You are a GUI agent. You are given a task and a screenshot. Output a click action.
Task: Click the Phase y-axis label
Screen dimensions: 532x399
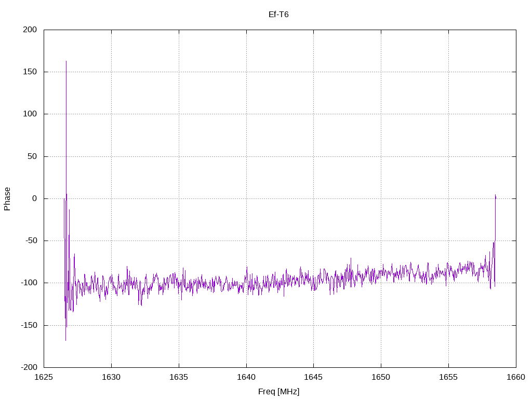7,199
